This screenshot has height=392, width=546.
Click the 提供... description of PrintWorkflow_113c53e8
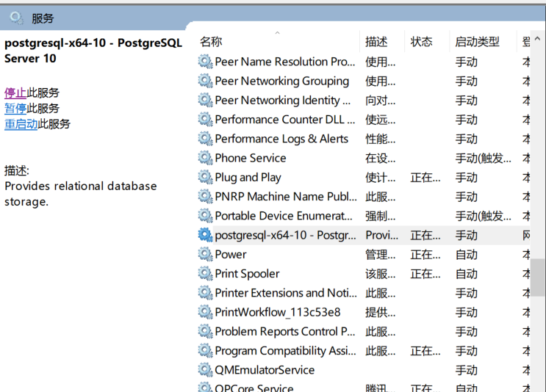pyautogui.click(x=381, y=313)
